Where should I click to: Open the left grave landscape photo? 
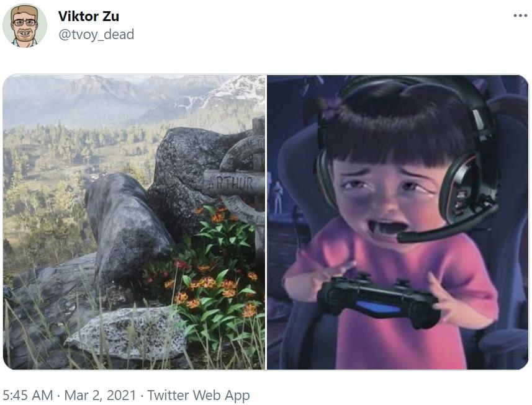(134, 222)
